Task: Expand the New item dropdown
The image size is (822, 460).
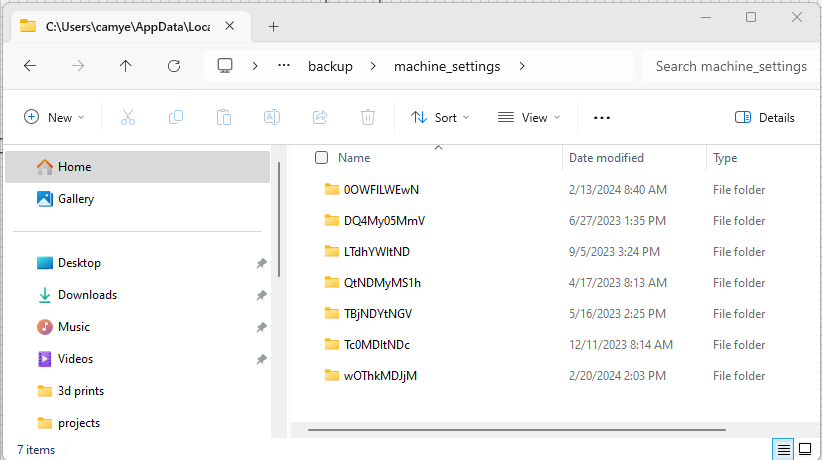Action: coord(54,117)
